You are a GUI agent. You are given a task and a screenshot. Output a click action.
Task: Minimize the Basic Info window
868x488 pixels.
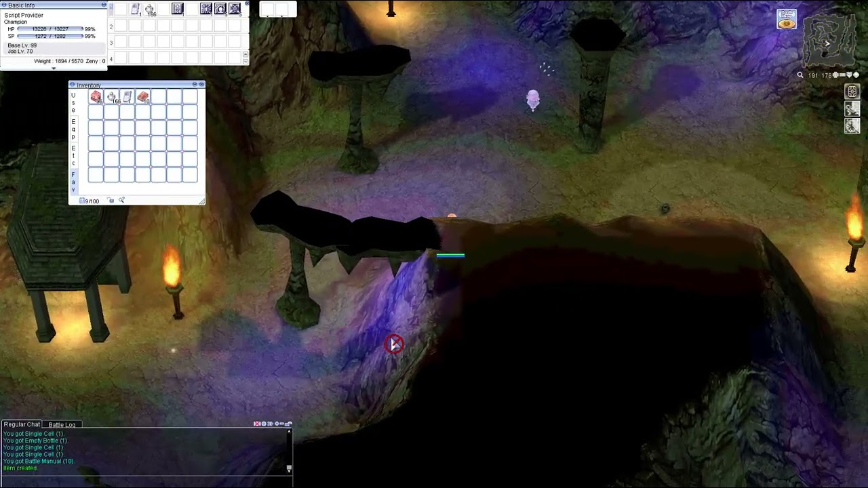(104, 5)
